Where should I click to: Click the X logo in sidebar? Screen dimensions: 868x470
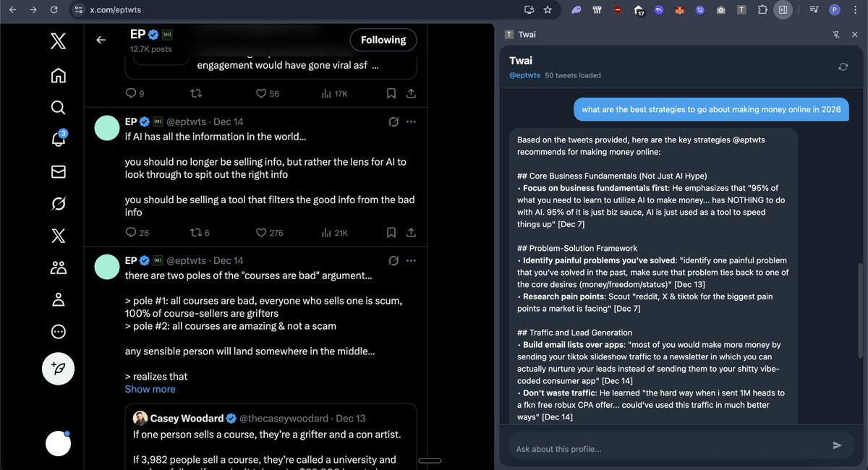[x=59, y=43]
